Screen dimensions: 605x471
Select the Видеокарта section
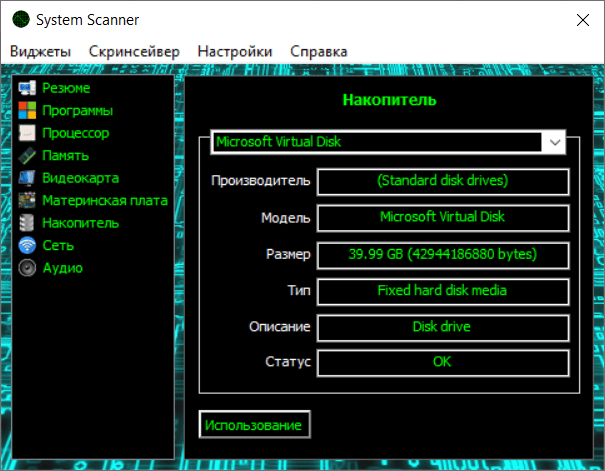pos(81,178)
